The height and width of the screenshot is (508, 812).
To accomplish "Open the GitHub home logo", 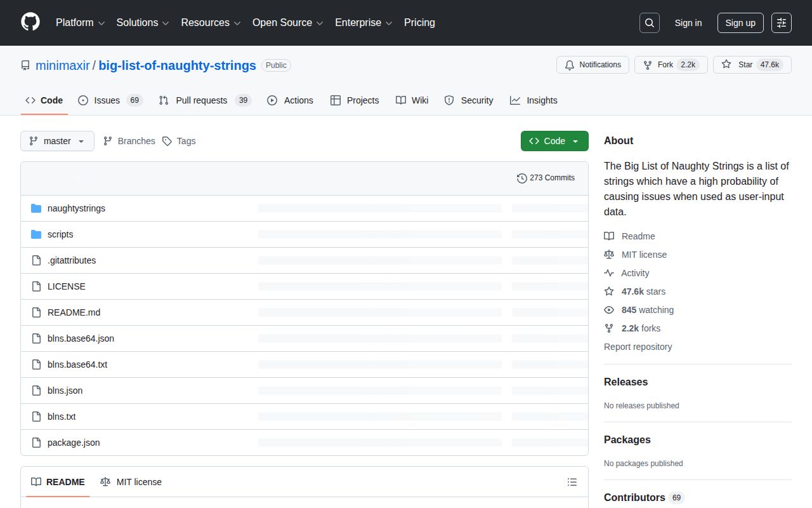I will (30, 23).
